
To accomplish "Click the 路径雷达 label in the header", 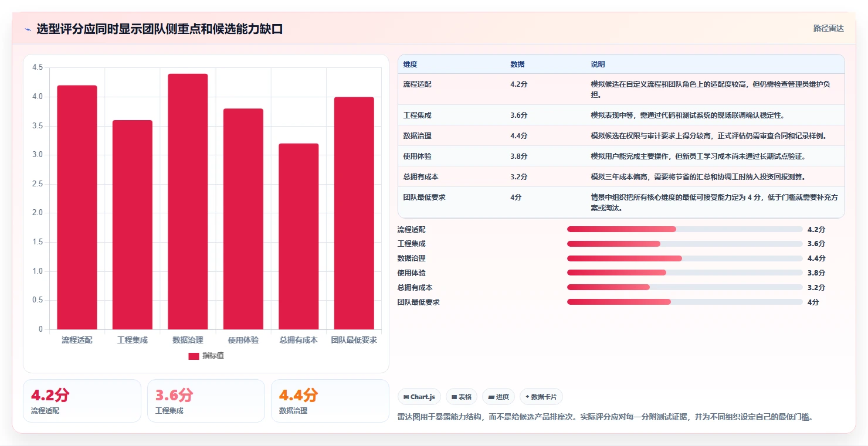I will pyautogui.click(x=828, y=28).
